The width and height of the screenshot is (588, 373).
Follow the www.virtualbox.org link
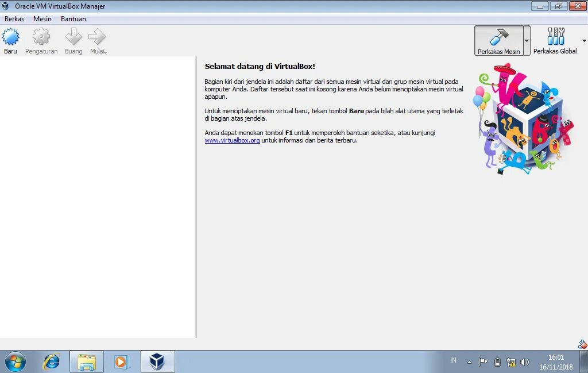(232, 140)
